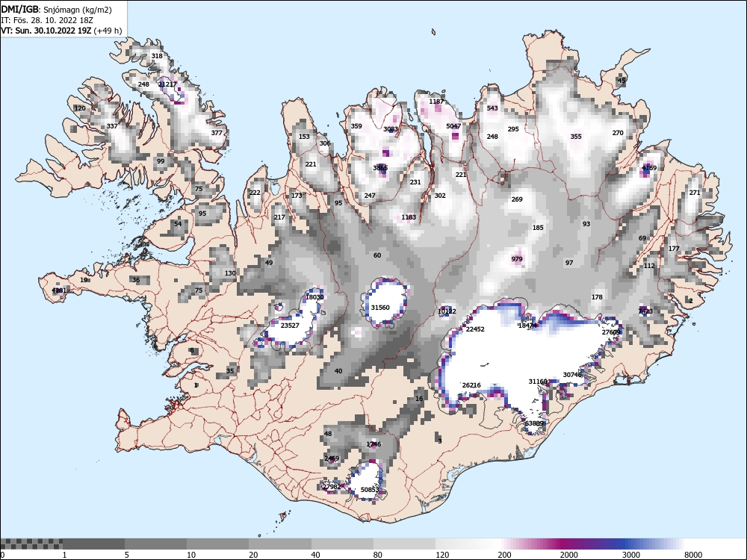Click the light gray legend band between 80 and 120
This screenshot has width=747, height=560.
[404, 544]
